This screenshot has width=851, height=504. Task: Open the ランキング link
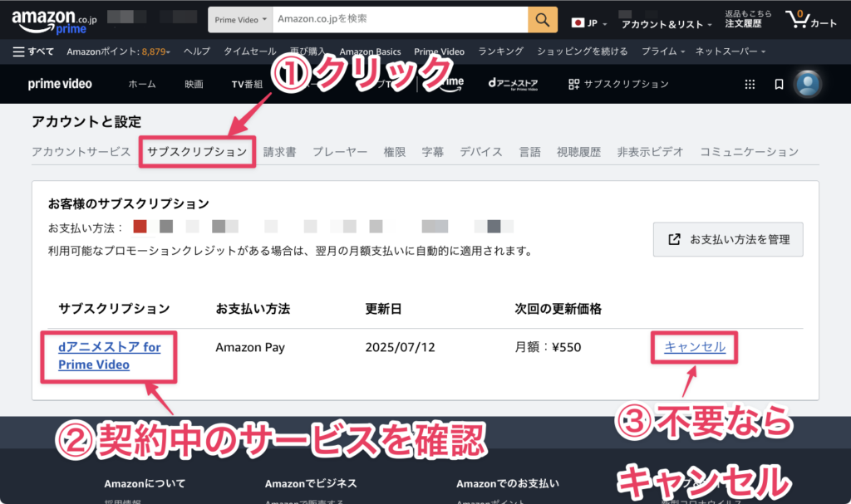(500, 51)
